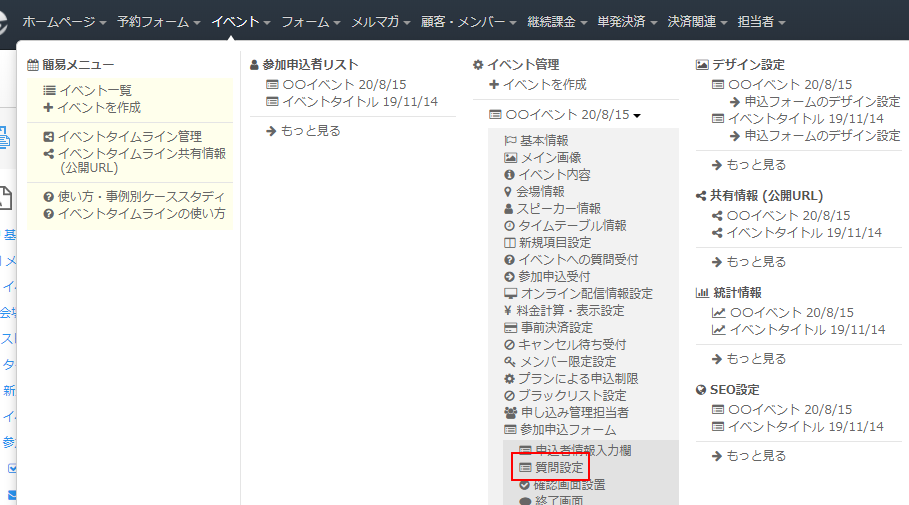909x505 pixels.
Task: Click もっと見る under SEO設定
Action: [x=749, y=456]
